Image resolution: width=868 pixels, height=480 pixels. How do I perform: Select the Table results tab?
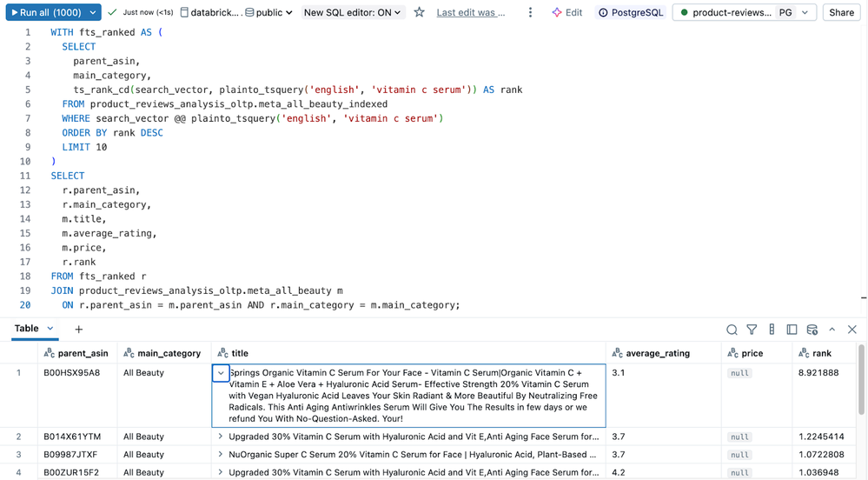point(26,329)
